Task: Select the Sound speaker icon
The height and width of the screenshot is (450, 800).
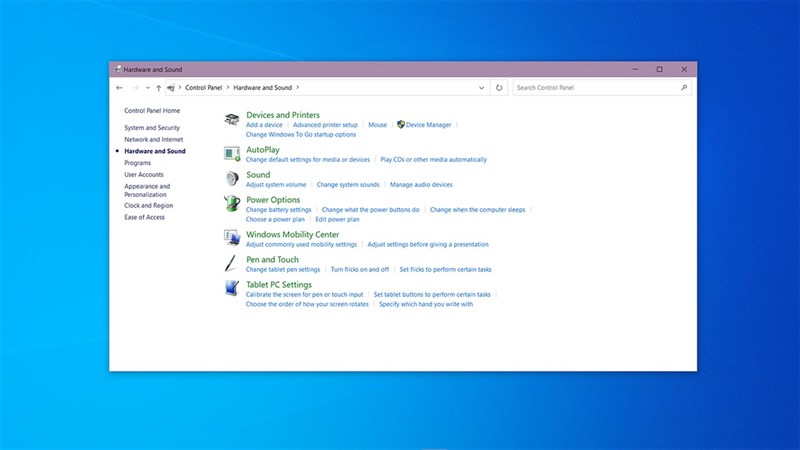Action: click(231, 179)
